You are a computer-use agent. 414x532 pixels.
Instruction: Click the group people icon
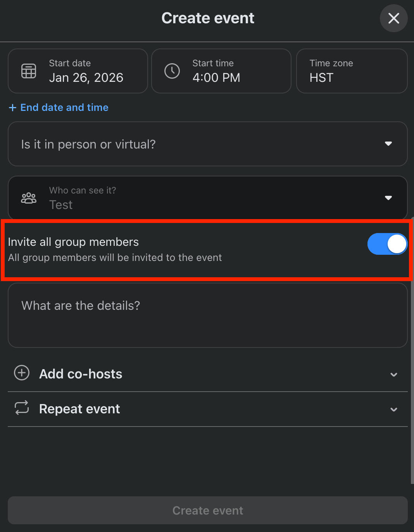(29, 198)
